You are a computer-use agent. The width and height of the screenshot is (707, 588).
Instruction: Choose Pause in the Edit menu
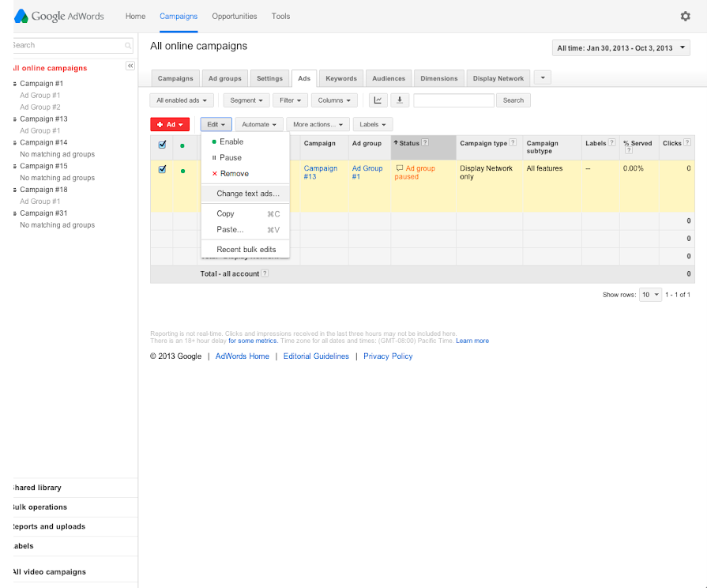click(x=230, y=158)
